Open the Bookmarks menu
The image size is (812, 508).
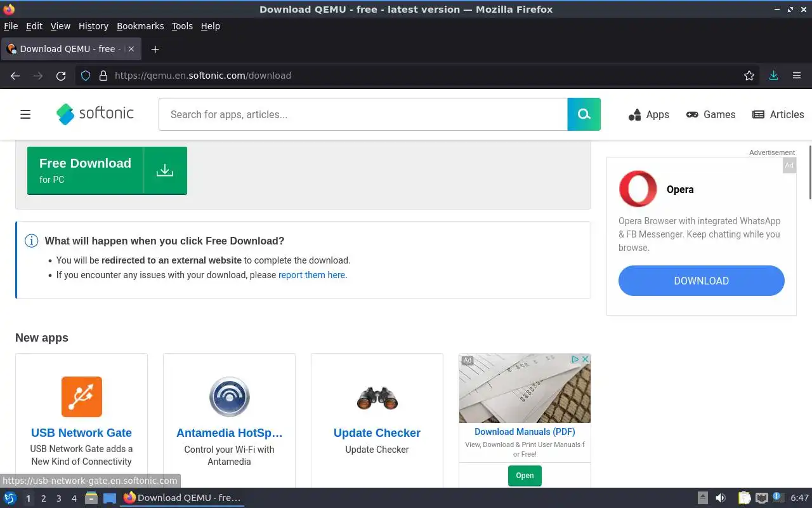140,26
